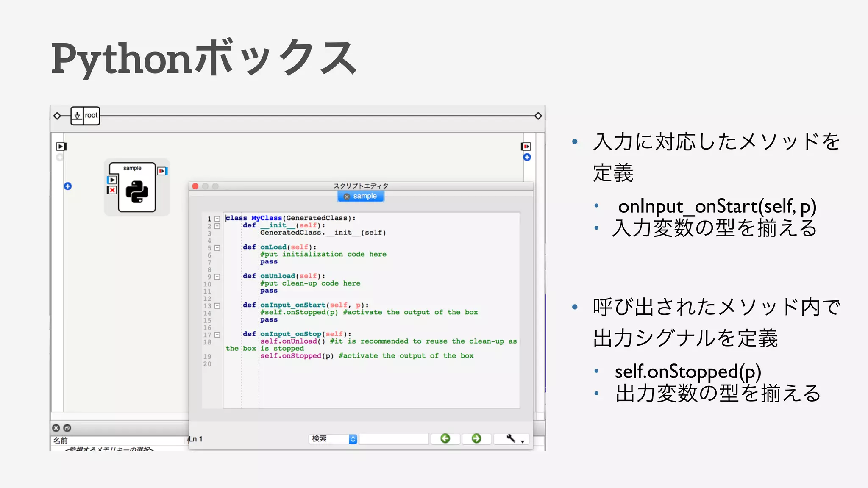Click the self.onUnload() code line
Image resolution: width=868 pixels, height=488 pixels.
[389, 341]
